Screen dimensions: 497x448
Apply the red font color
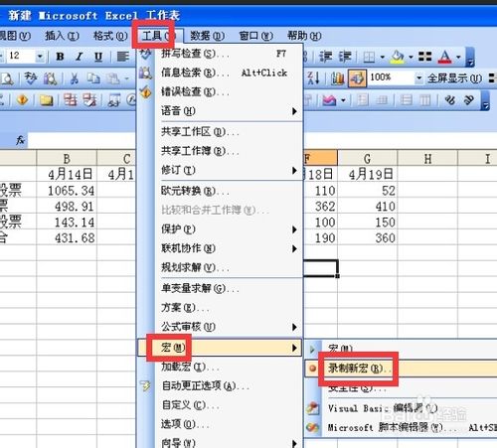[x=444, y=57]
